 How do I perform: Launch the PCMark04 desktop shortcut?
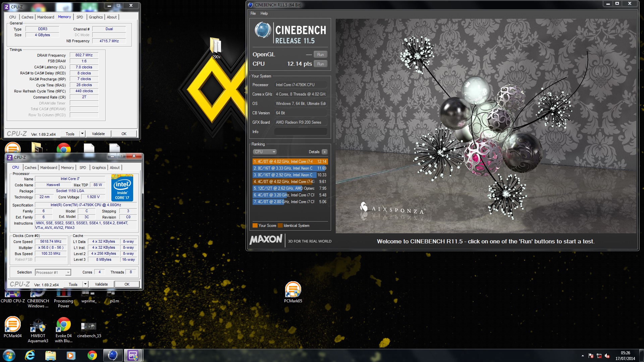click(13, 327)
